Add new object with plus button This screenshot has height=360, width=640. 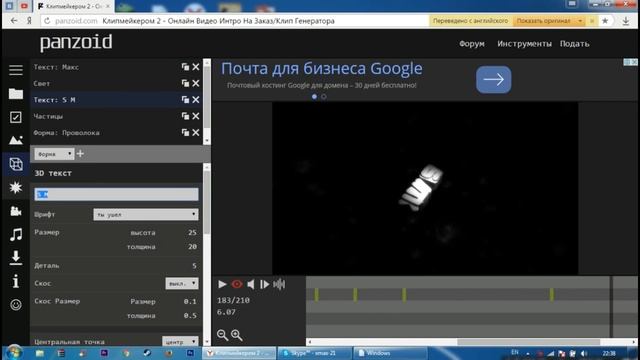click(x=80, y=153)
